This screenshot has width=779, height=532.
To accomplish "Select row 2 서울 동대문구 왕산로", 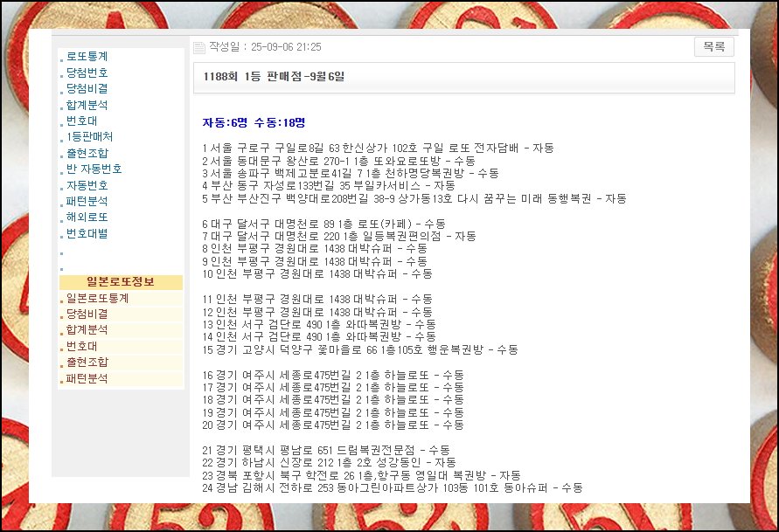I will (x=339, y=161).
